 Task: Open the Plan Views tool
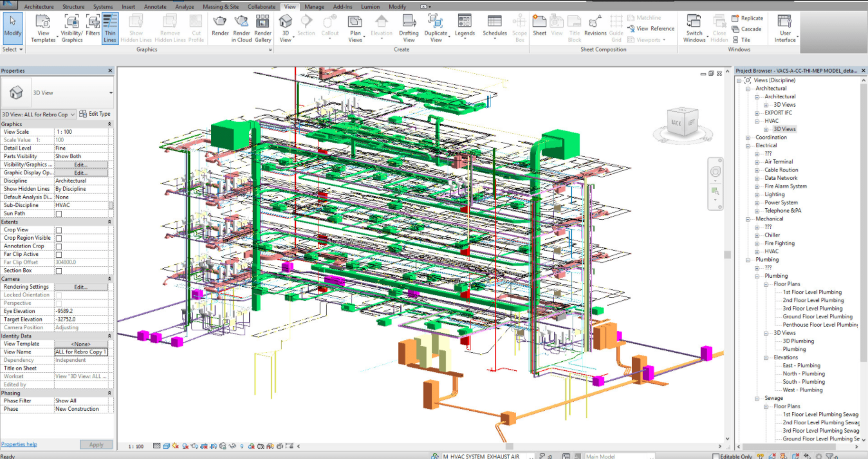coord(355,28)
